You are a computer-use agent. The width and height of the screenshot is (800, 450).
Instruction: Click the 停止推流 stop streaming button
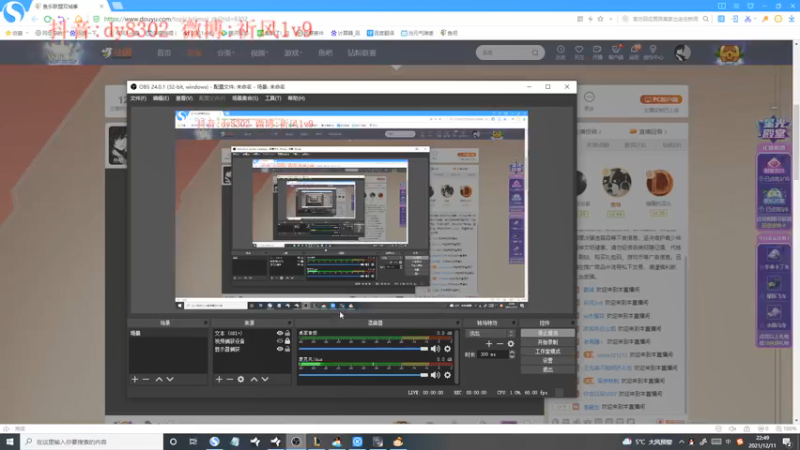coord(547,333)
